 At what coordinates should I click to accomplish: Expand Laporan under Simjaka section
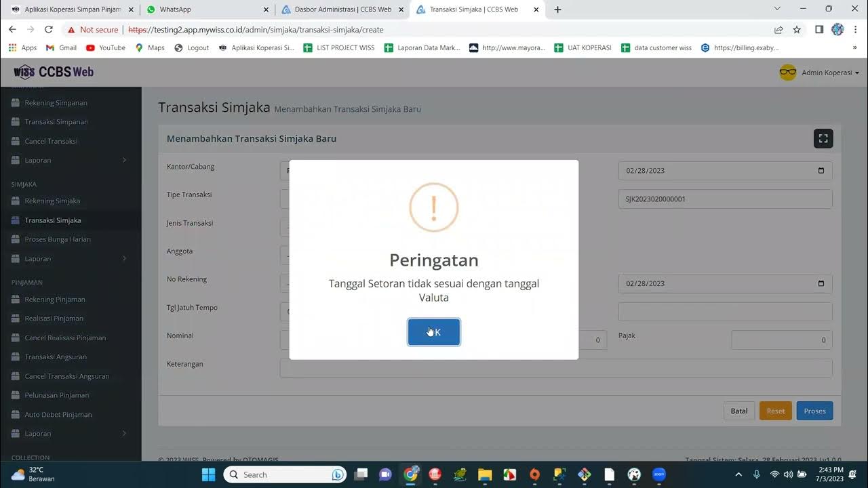pos(71,258)
